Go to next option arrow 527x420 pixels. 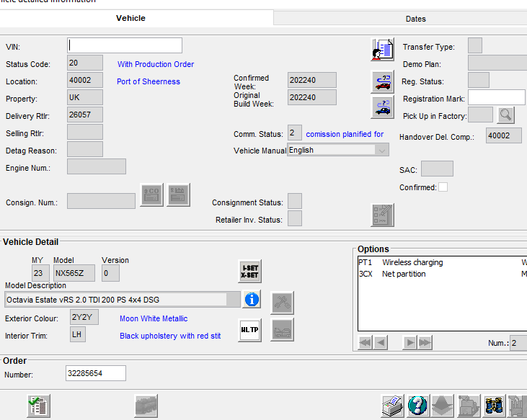[x=409, y=342]
